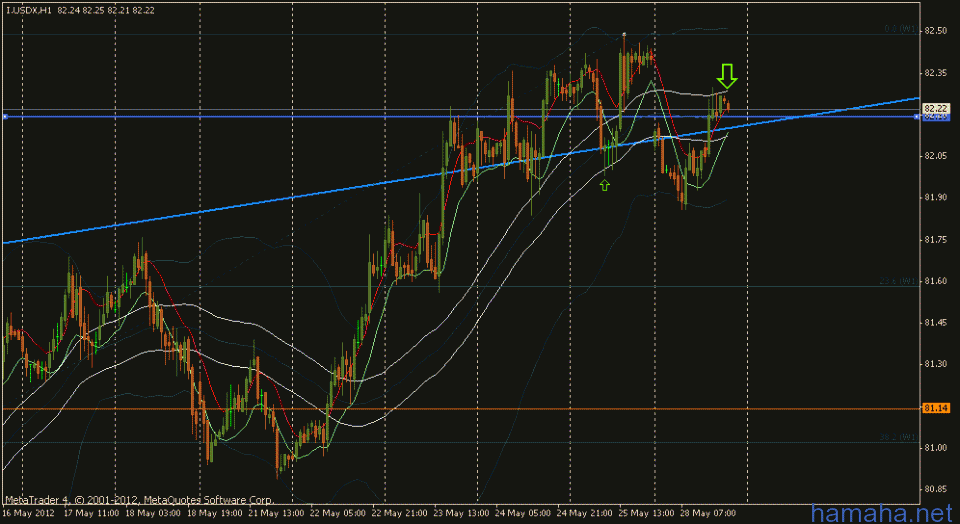Select the left end handle of the blue horizontal line
This screenshot has width=960, height=524.
(5, 117)
